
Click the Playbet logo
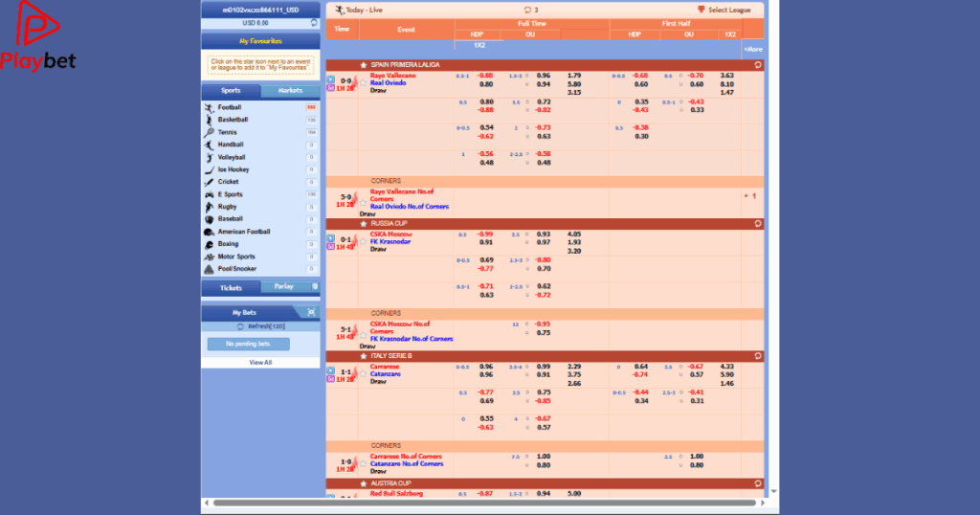[x=37, y=35]
